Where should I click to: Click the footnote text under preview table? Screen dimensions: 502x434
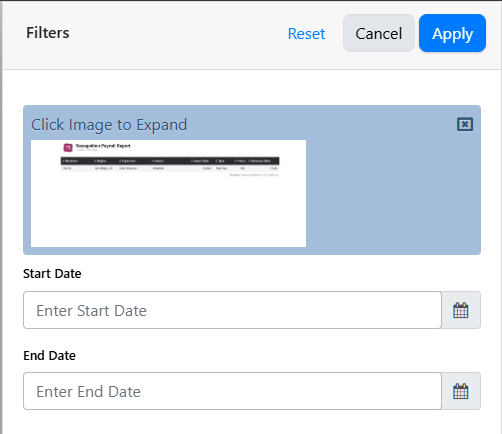point(254,175)
